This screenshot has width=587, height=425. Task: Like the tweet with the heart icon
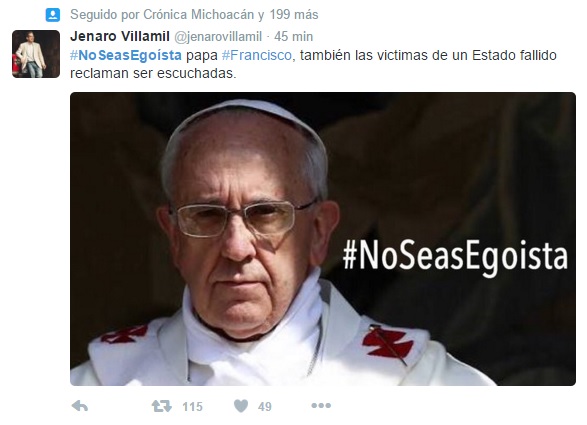(241, 406)
